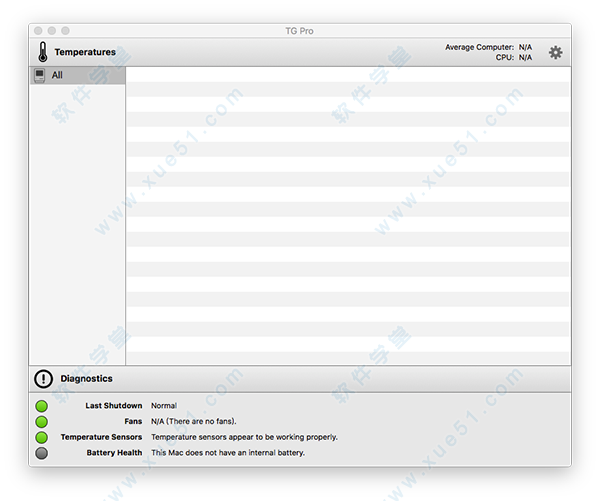Click the Last Shutdown label
This screenshot has width=600, height=501.
point(114,406)
